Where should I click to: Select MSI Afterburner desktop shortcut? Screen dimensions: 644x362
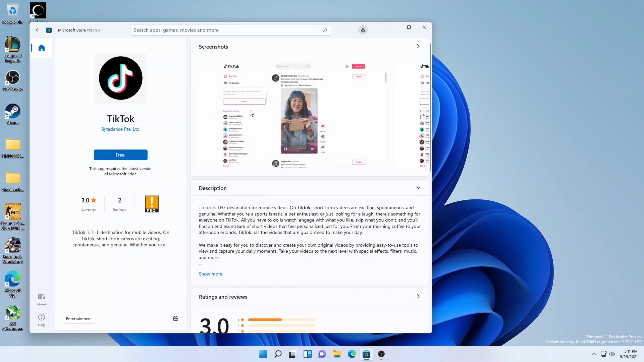13,318
